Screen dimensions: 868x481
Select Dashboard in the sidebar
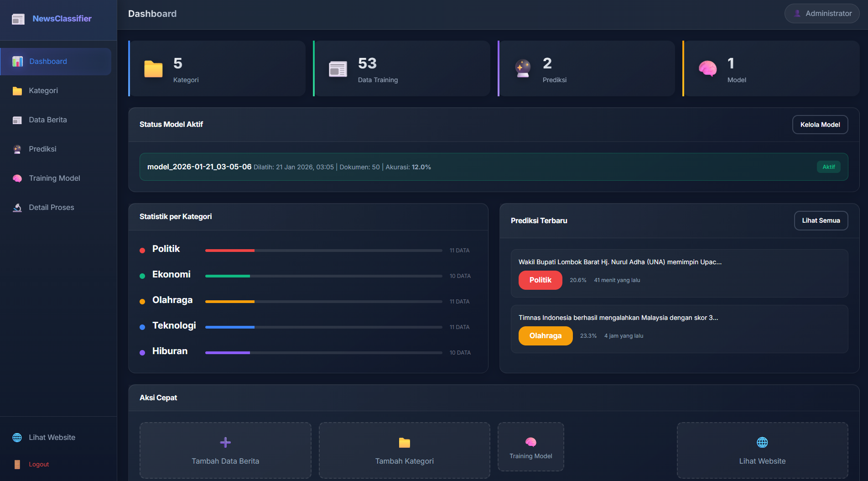coord(48,61)
